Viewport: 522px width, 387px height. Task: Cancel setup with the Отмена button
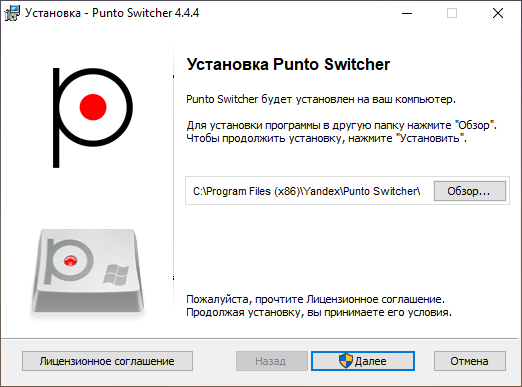click(x=470, y=361)
